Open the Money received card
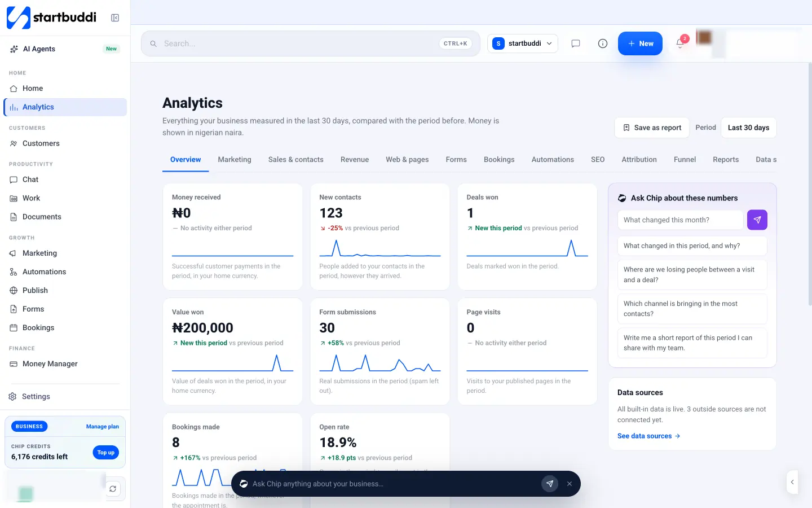The height and width of the screenshot is (508, 812). tap(232, 237)
